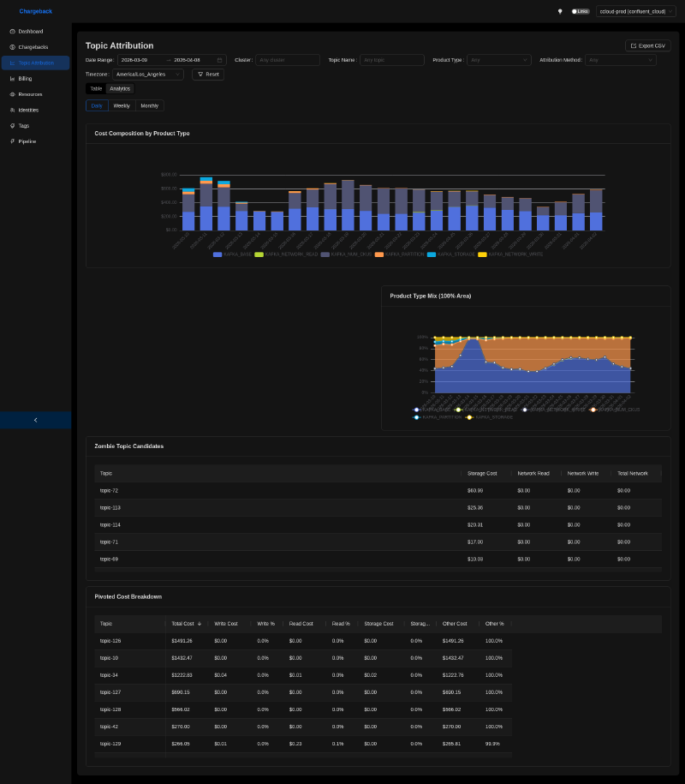This screenshot has height=784, width=685.
Task: Click the Identities person icon
Action: pos(12,110)
